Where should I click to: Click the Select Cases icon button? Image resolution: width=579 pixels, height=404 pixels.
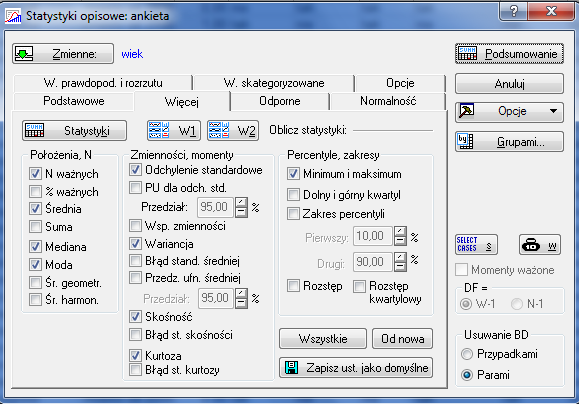(x=476, y=244)
